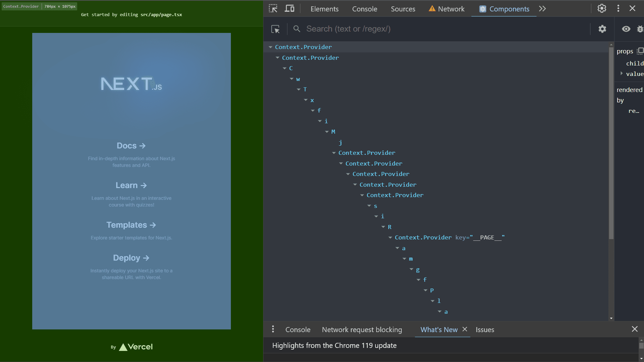Switch to the Elements tab

click(324, 9)
